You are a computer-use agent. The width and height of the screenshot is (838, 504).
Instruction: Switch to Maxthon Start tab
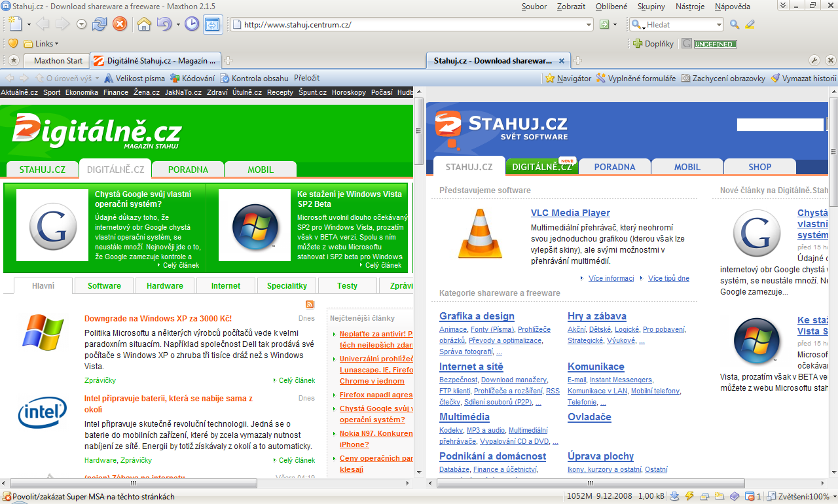(58, 60)
